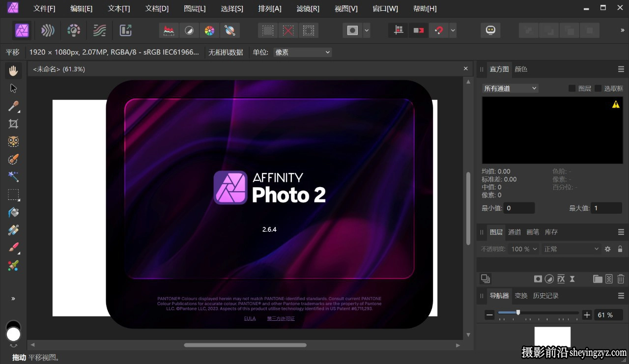Screen dimensions: 629x364
Task: Enable the 图层 checkbox in histogram
Action: 572,88
